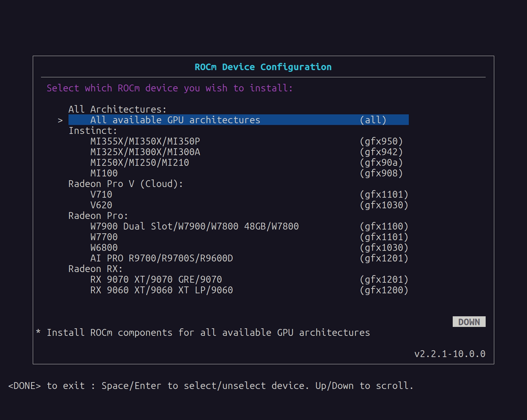Image resolution: width=527 pixels, height=420 pixels.
Task: Click the 'Select which ROCm device' prompt
Action: click(x=170, y=88)
